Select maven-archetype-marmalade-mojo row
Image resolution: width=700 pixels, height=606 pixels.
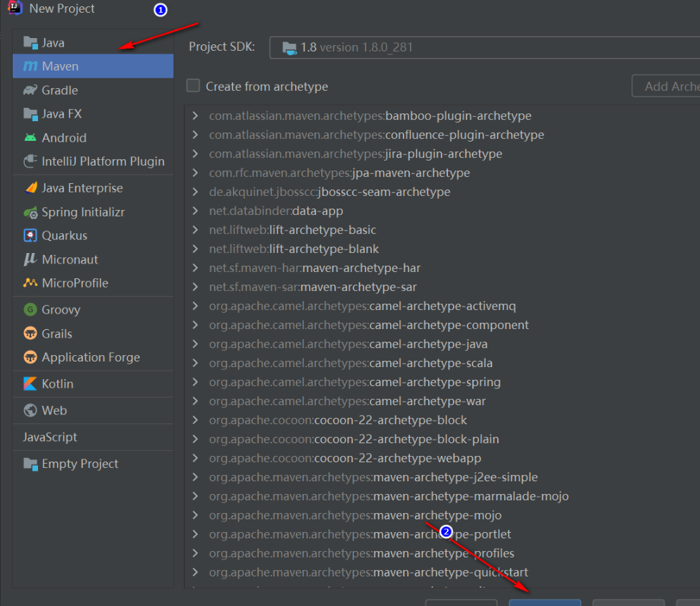(x=442, y=496)
